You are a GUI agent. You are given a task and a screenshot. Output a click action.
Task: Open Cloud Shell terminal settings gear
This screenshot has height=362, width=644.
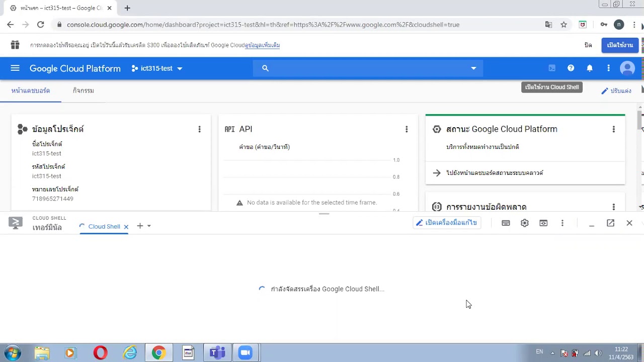tap(525, 223)
